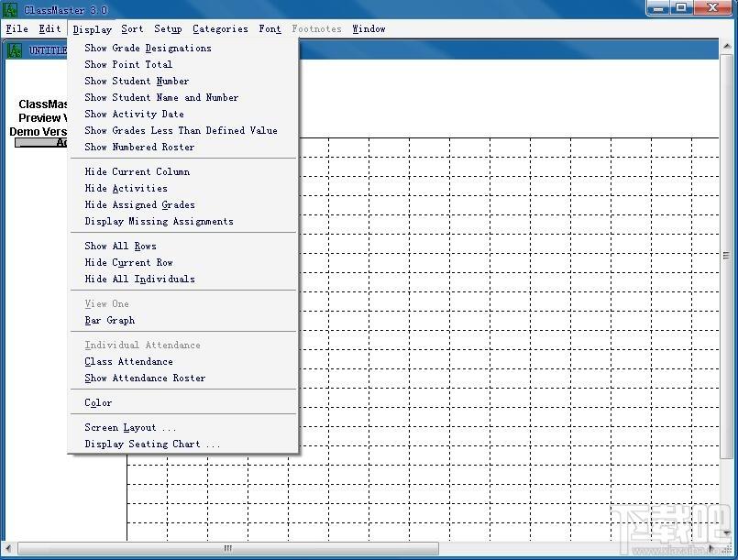The width and height of the screenshot is (738, 560).
Task: Select Show Attendance Roster
Action: tap(183, 378)
